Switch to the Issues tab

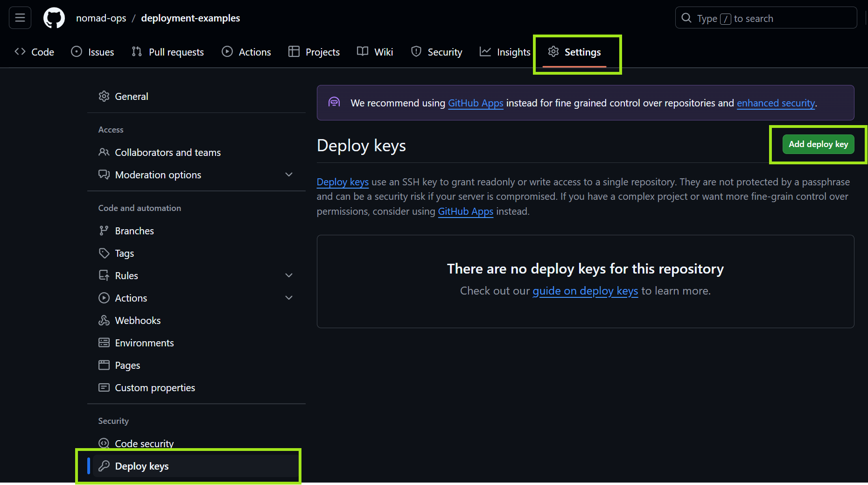(92, 52)
